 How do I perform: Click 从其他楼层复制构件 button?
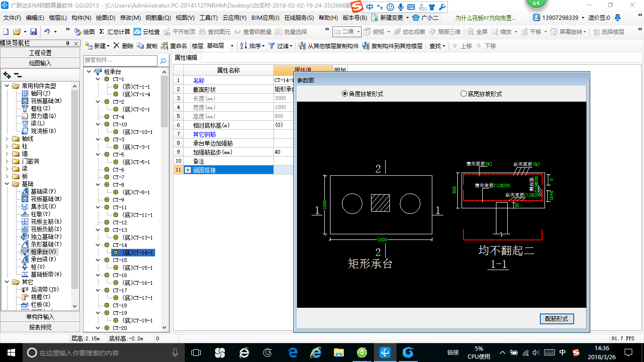tap(329, 46)
